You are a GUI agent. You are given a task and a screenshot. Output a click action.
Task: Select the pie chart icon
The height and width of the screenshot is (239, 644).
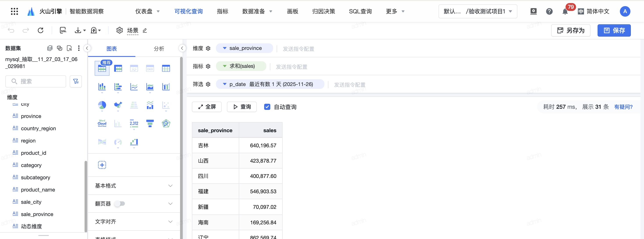point(102,105)
